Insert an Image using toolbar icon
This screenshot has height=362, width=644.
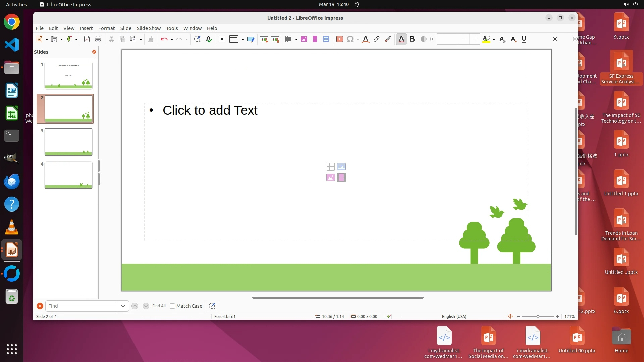(304, 39)
